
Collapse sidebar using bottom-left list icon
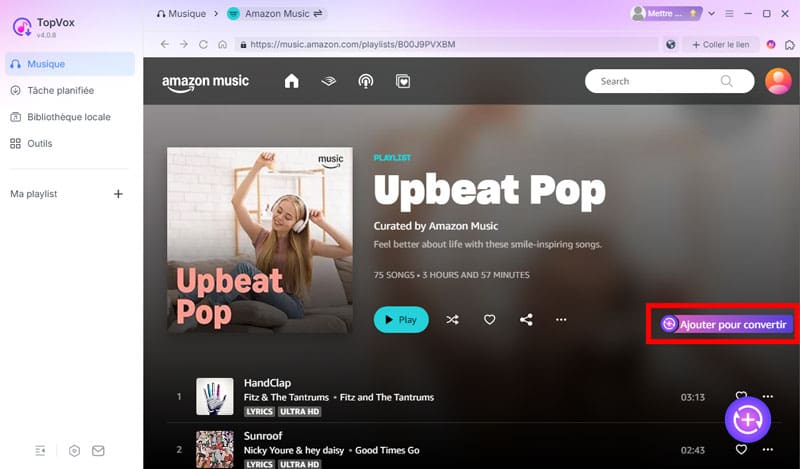(40, 451)
